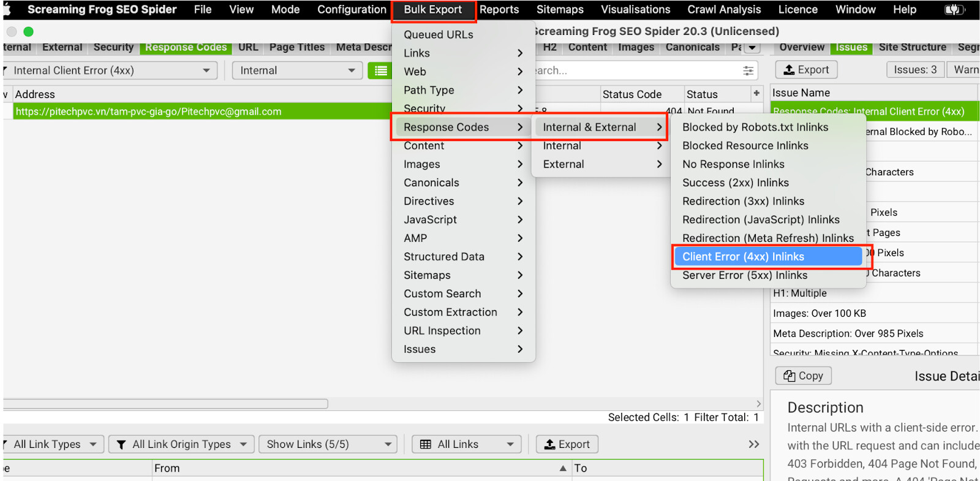Switch to the Images tab
The height and width of the screenshot is (481, 980).
click(x=636, y=47)
